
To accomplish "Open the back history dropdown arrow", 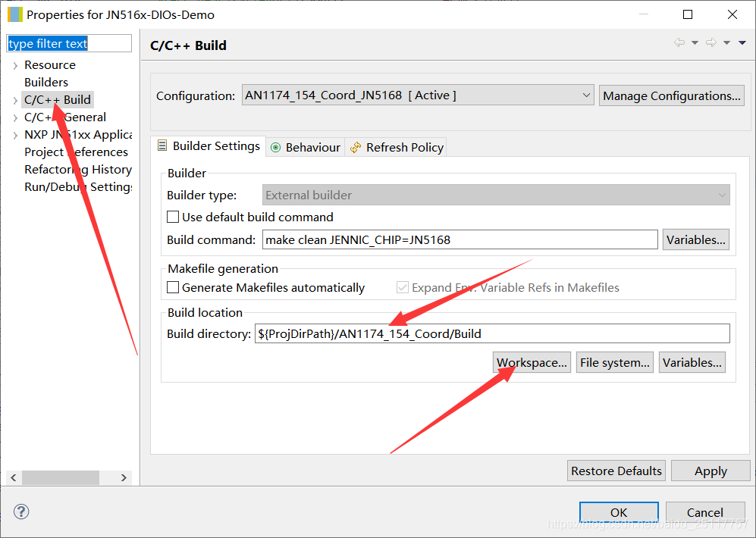I will (695, 43).
